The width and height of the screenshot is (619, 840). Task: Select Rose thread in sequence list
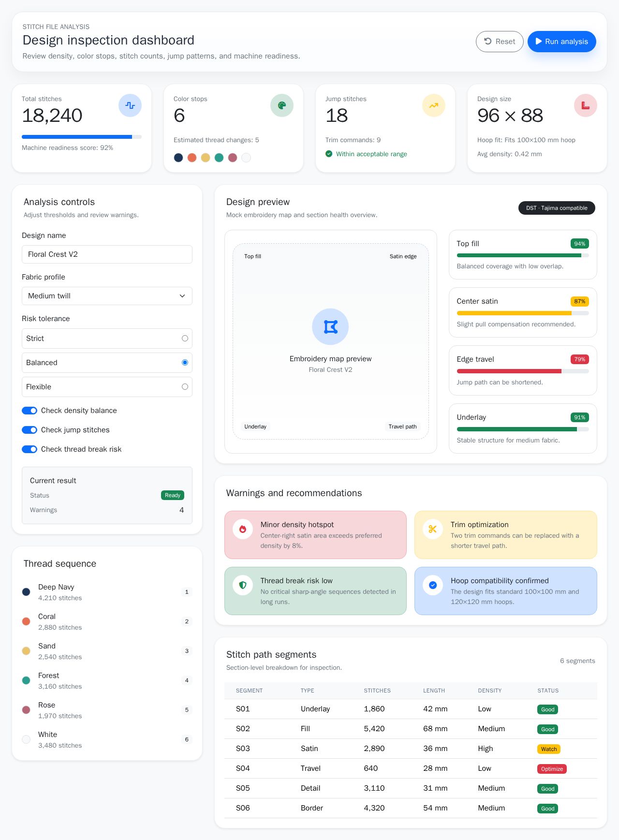pos(107,710)
